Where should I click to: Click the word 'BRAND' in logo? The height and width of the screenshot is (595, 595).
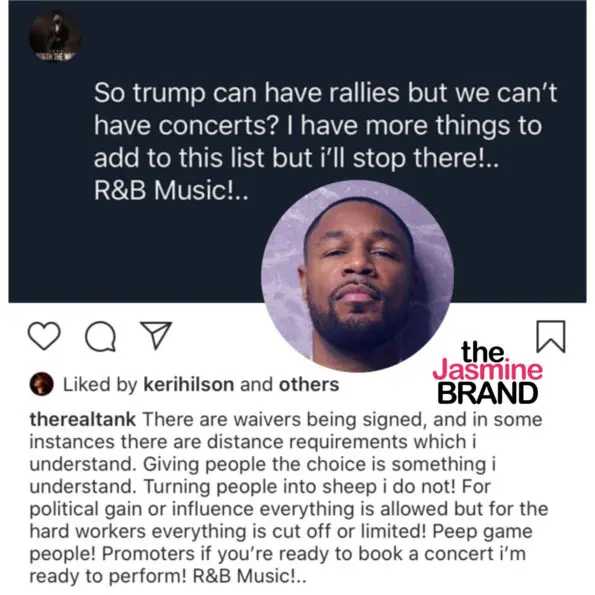point(488,393)
